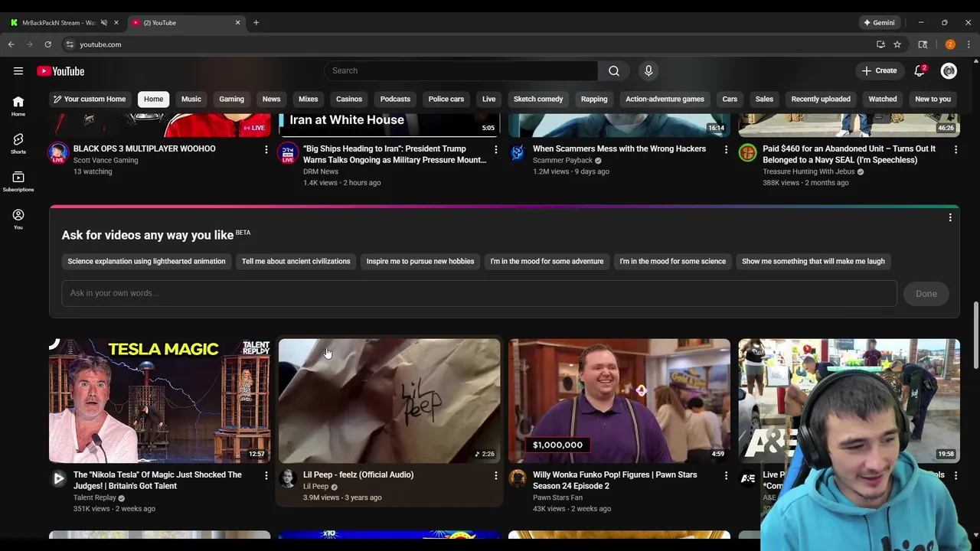
Task: Choose Science explanation using lighthearted animation
Action: point(146,262)
